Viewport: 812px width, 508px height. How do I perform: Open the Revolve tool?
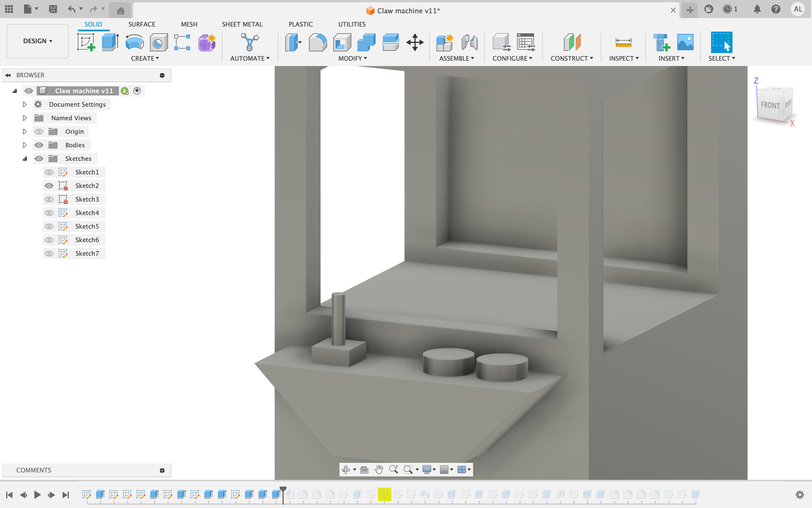pyautogui.click(x=134, y=42)
